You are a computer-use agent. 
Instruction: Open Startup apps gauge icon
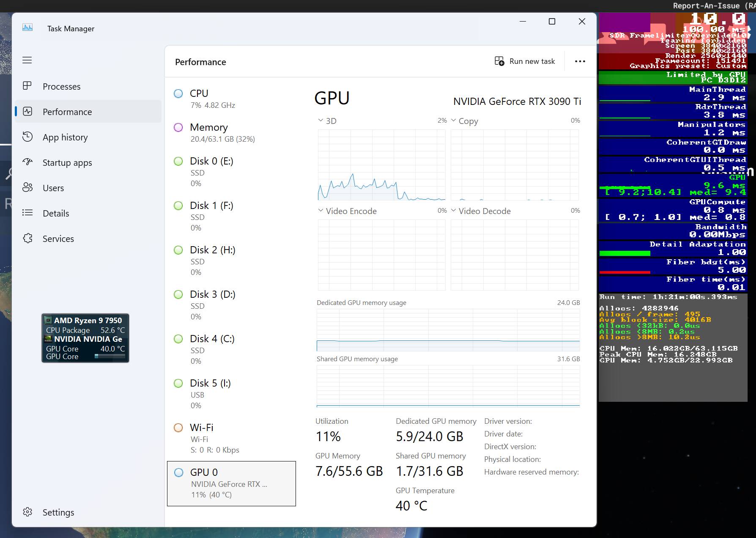click(27, 162)
